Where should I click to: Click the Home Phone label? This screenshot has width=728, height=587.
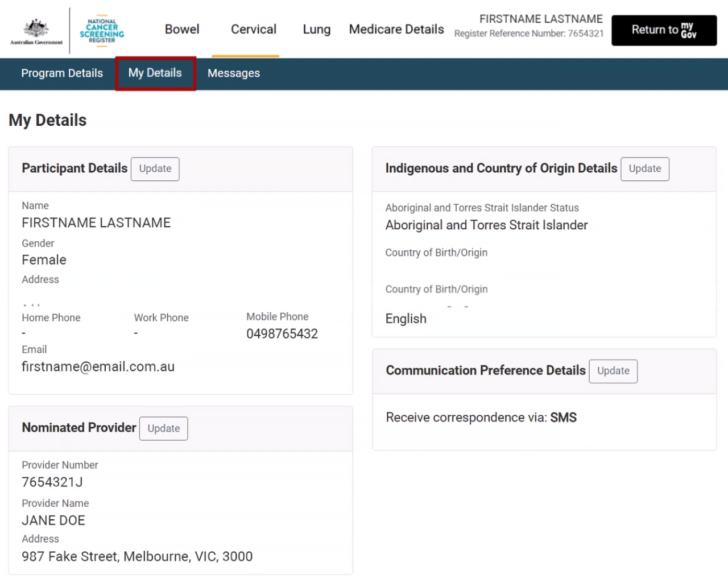pos(51,318)
